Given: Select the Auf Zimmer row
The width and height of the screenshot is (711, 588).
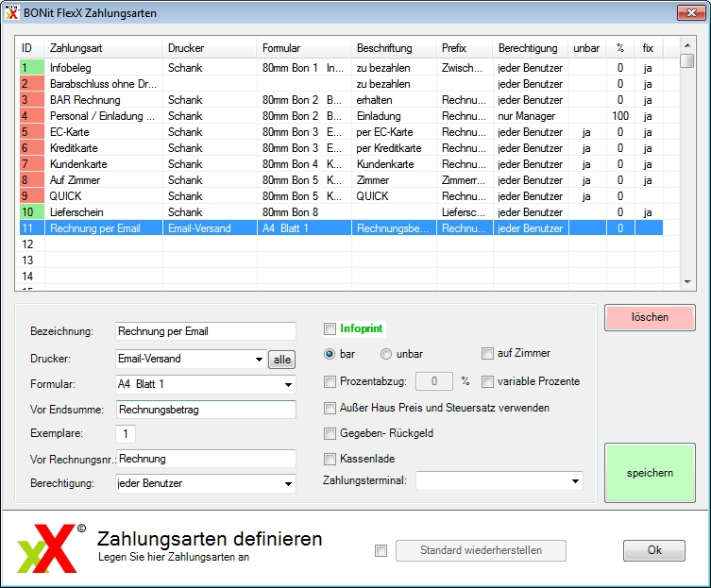Looking at the screenshot, I should (x=341, y=180).
